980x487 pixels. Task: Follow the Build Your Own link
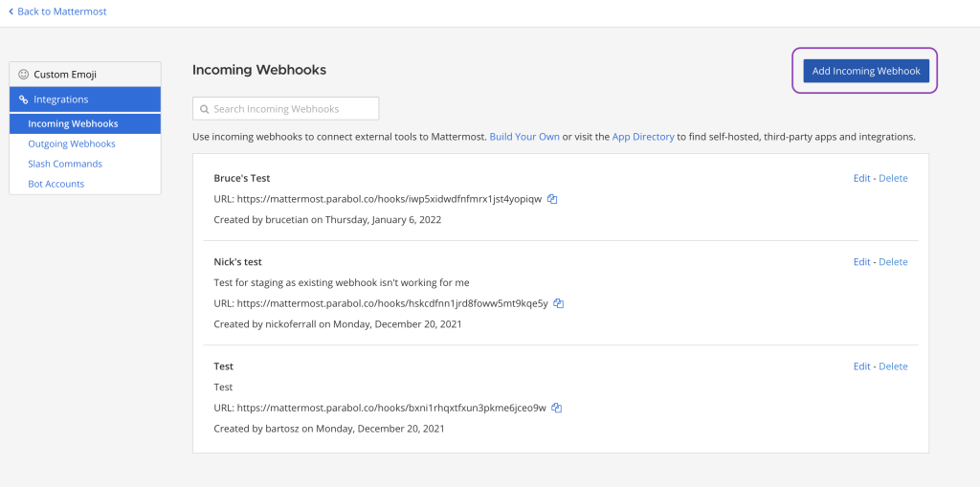click(x=524, y=136)
